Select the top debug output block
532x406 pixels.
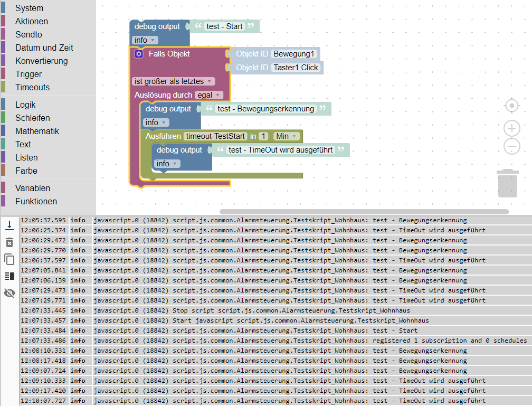tap(157, 26)
